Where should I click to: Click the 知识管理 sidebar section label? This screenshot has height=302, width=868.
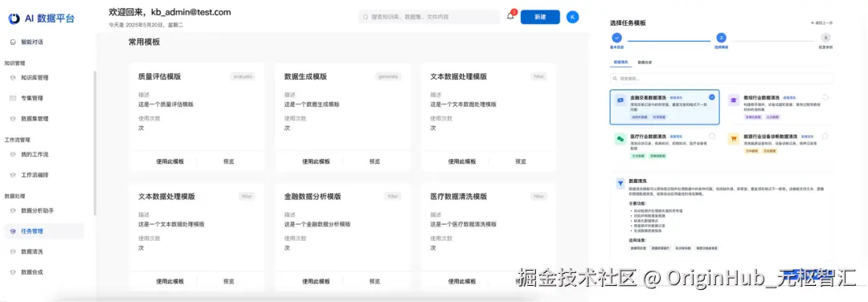[x=15, y=63]
